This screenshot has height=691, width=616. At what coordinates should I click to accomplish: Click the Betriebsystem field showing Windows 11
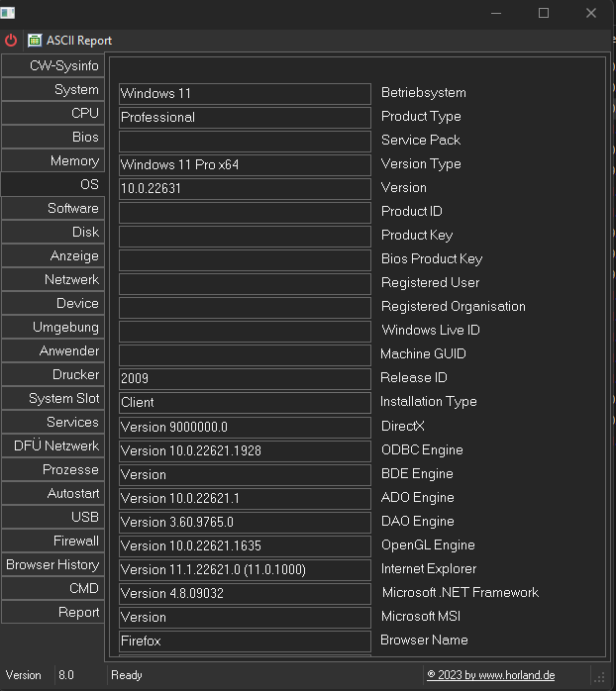coord(245,93)
